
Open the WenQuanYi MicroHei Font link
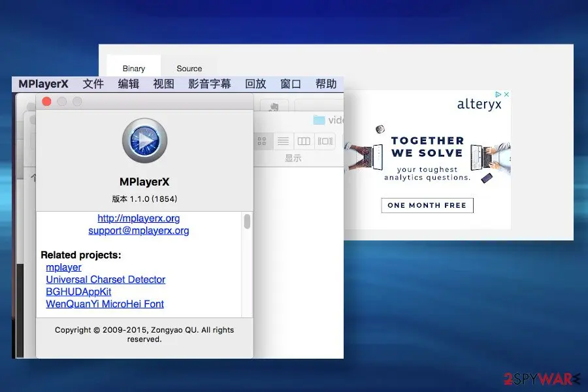105,304
